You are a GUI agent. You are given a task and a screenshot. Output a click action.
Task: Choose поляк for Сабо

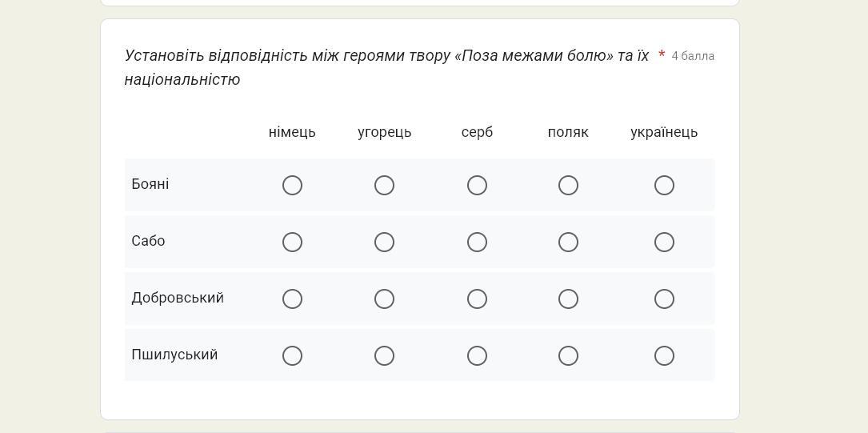[x=568, y=243]
